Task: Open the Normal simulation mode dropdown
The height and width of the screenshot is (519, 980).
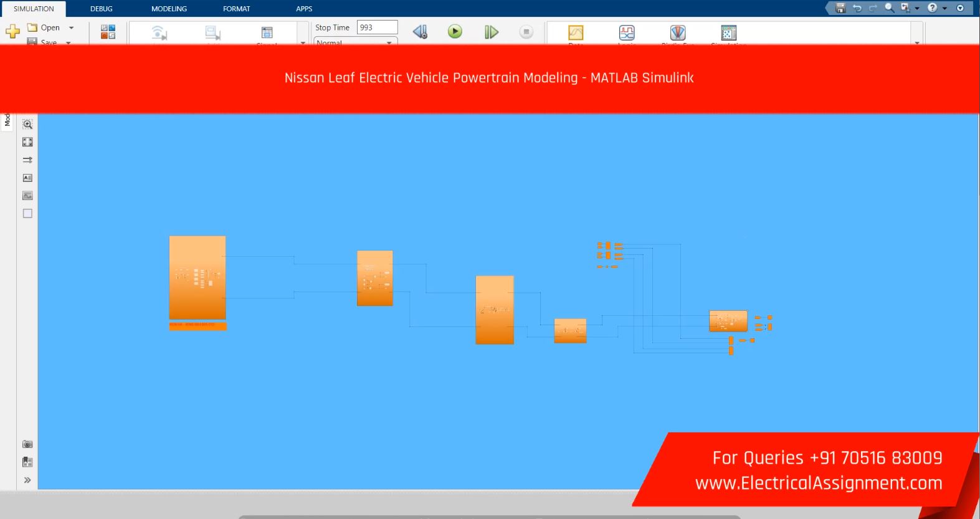Action: coord(355,42)
